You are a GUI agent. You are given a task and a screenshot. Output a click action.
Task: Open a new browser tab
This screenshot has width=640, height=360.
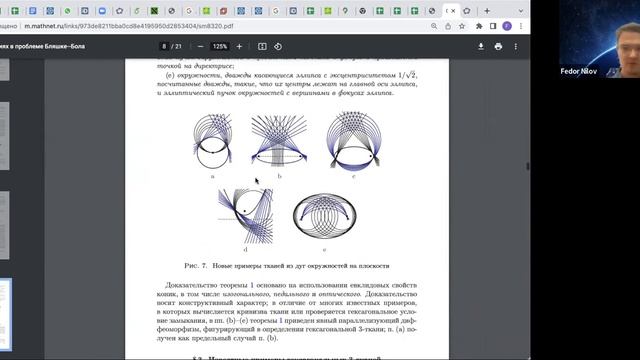pyautogui.click(x=487, y=11)
